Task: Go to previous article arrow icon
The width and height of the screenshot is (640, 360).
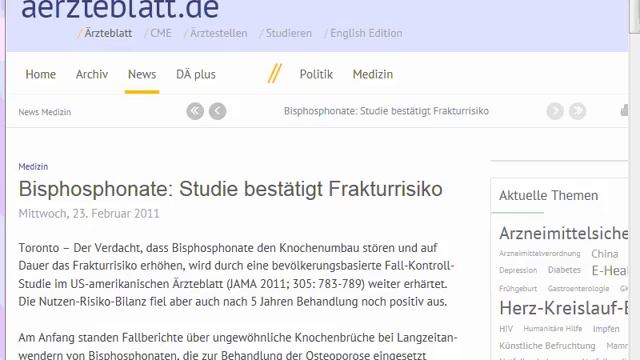Action: click(x=218, y=111)
